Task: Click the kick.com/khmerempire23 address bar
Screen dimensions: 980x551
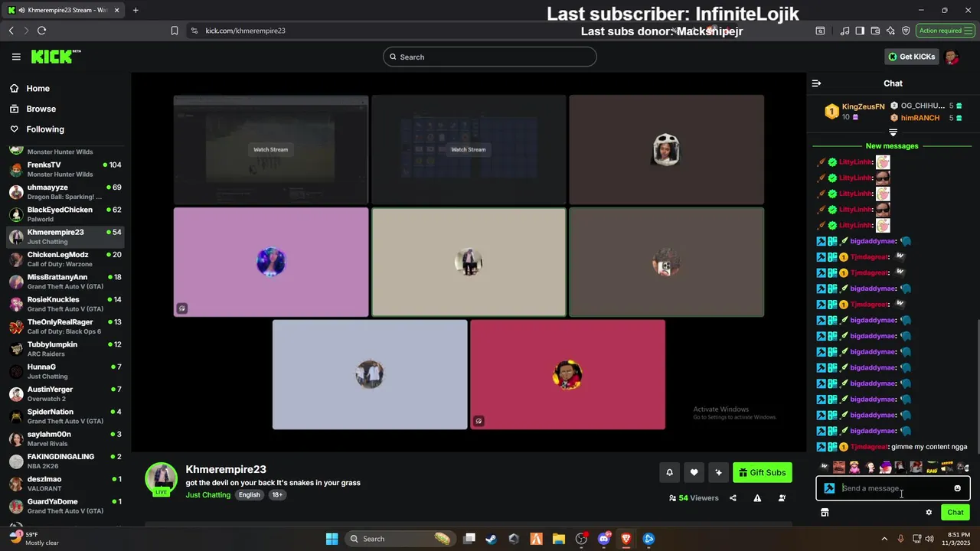Action: [x=245, y=31]
